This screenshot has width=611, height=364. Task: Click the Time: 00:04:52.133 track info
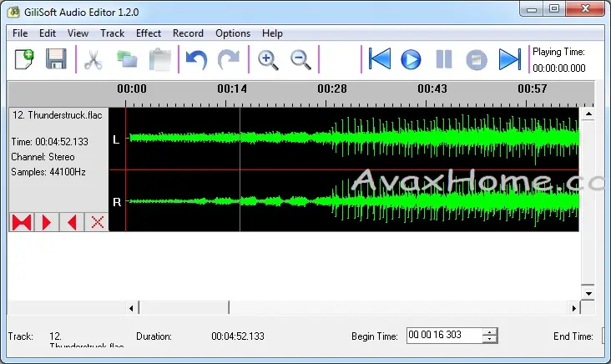pos(49,142)
